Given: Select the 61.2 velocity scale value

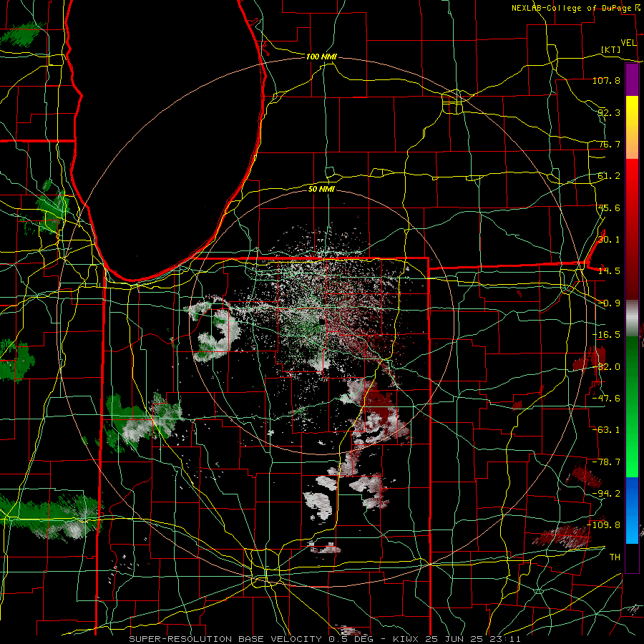Looking at the screenshot, I should coord(609,176).
